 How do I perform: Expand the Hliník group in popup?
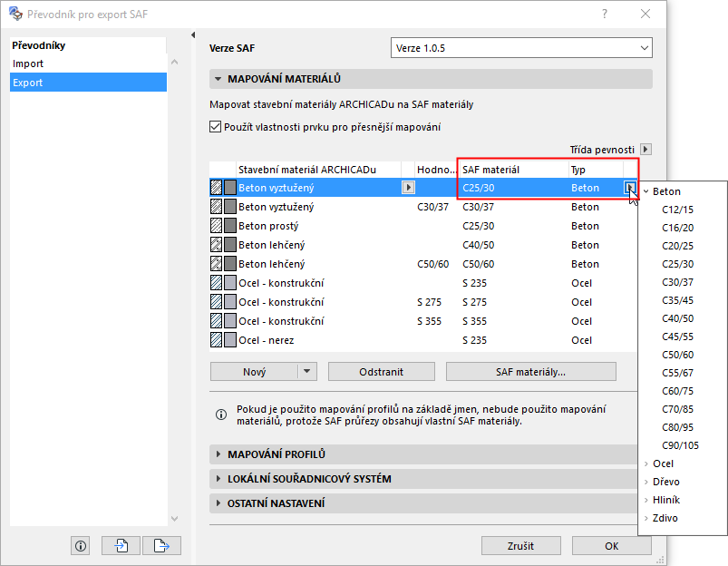(x=645, y=500)
